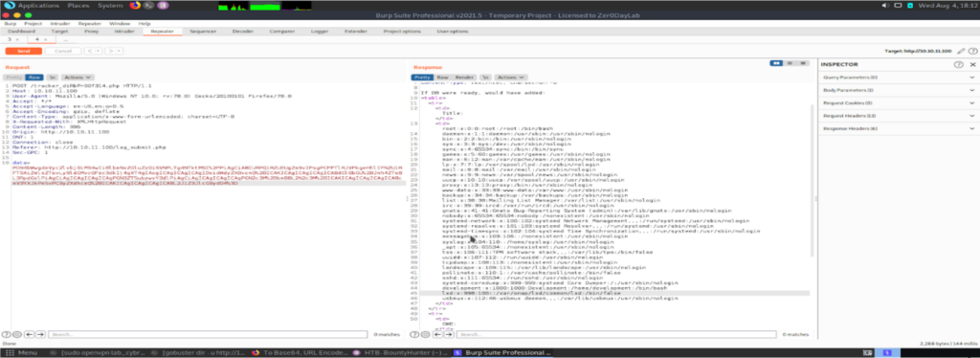980x358 pixels.
Task: Switch to the Proxy tab
Action: [91, 31]
